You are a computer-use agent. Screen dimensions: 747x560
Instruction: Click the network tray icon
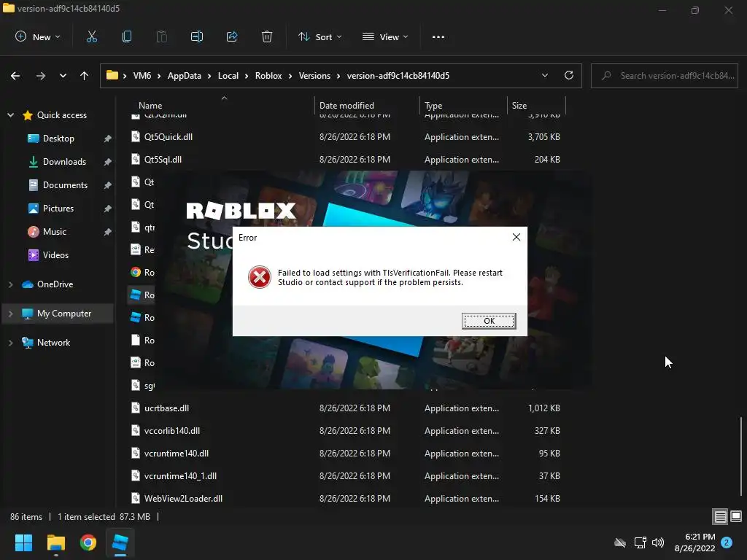pos(640,542)
